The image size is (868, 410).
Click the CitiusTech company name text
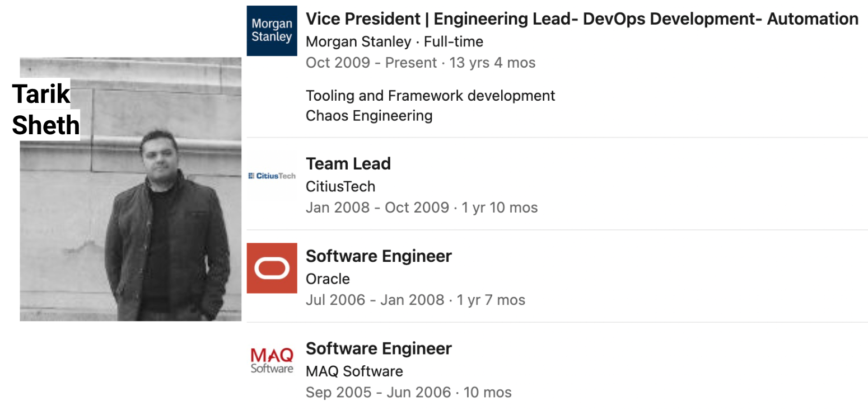(x=340, y=186)
